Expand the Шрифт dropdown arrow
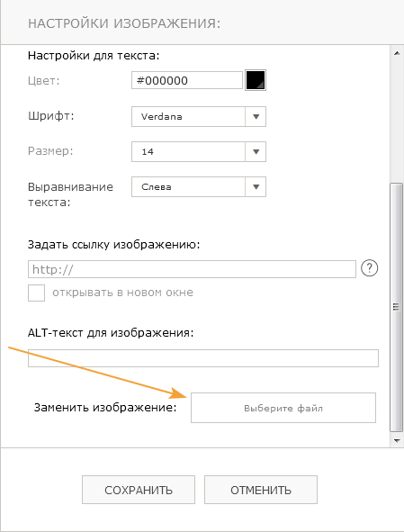 tap(256, 116)
